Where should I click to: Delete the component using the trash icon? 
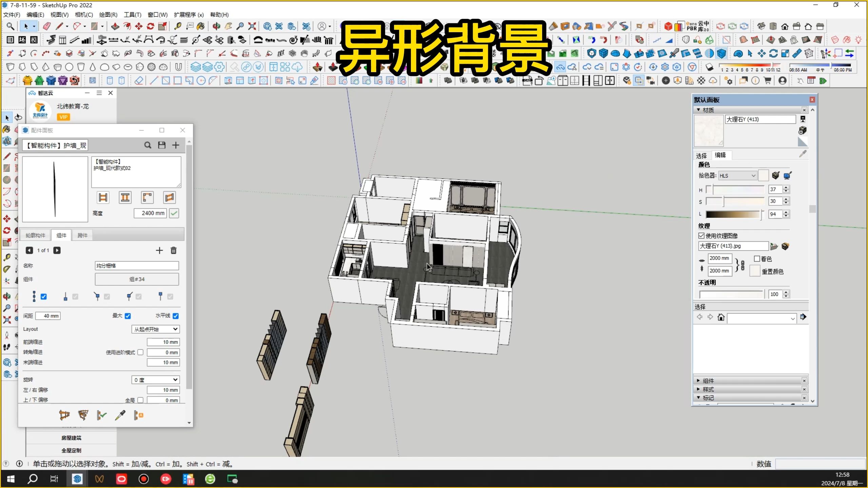pyautogui.click(x=174, y=250)
